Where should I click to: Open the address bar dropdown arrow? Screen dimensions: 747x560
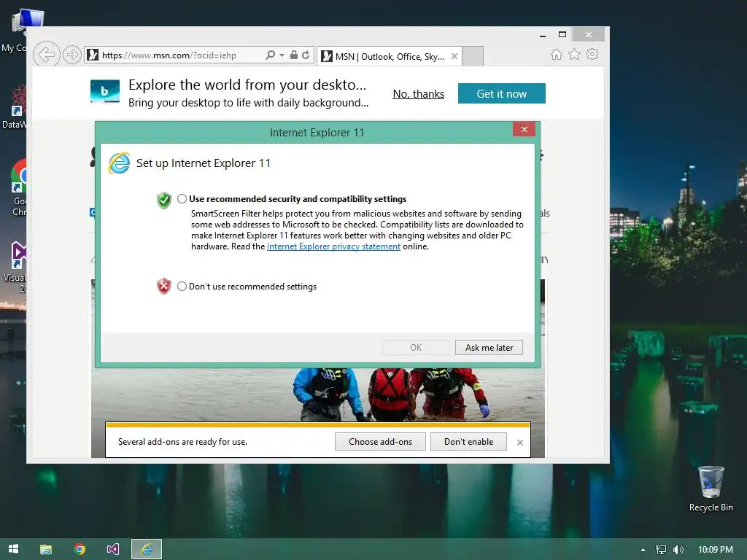tap(282, 55)
